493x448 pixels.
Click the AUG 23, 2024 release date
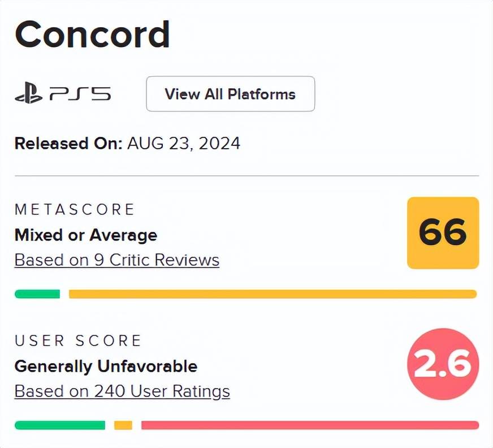[184, 143]
